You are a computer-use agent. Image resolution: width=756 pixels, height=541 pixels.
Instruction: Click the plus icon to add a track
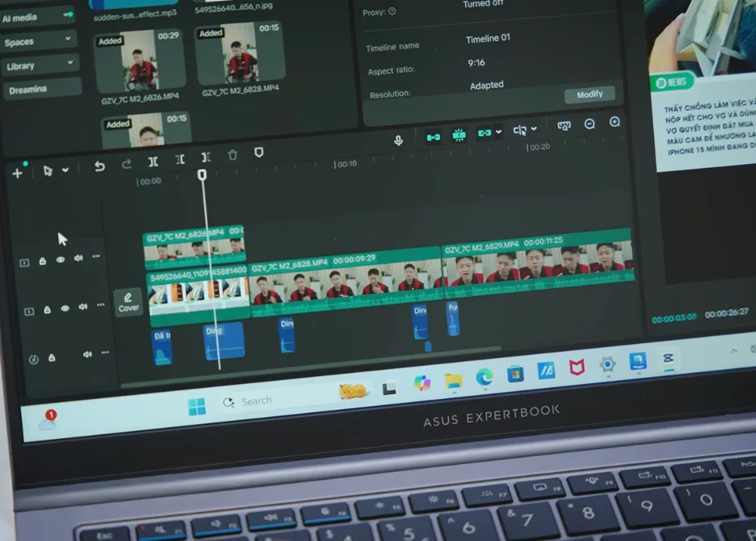(17, 173)
